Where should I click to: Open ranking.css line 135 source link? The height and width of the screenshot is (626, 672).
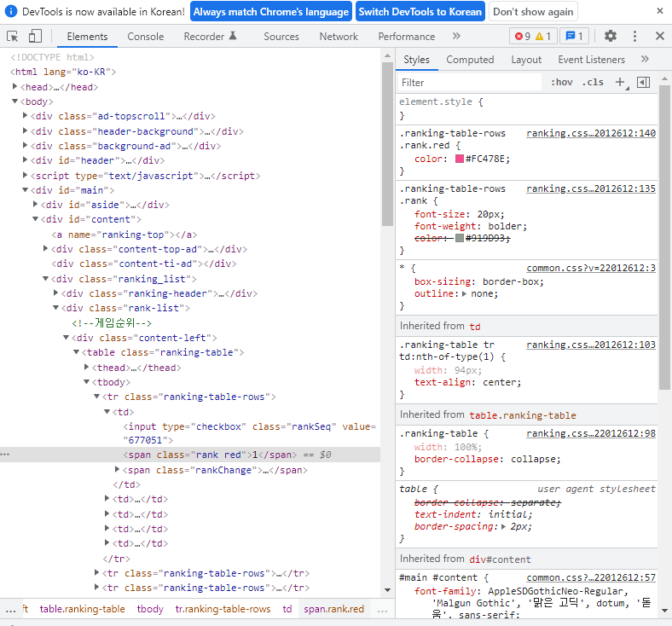coord(591,188)
